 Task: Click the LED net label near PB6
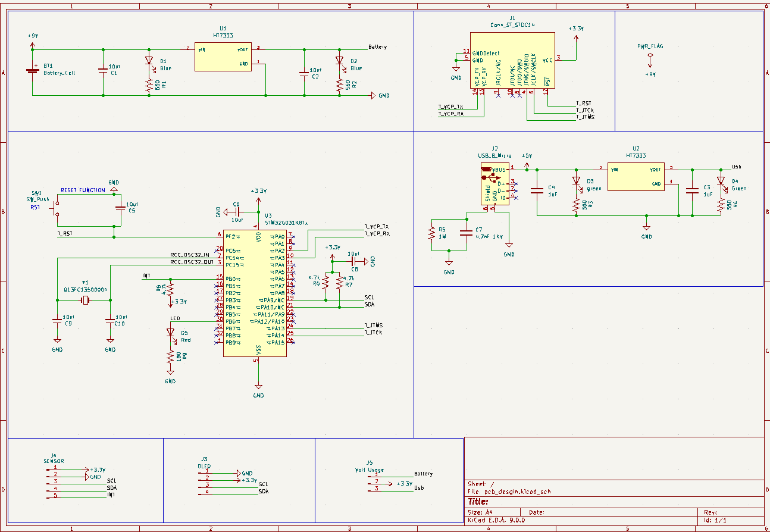pyautogui.click(x=175, y=318)
